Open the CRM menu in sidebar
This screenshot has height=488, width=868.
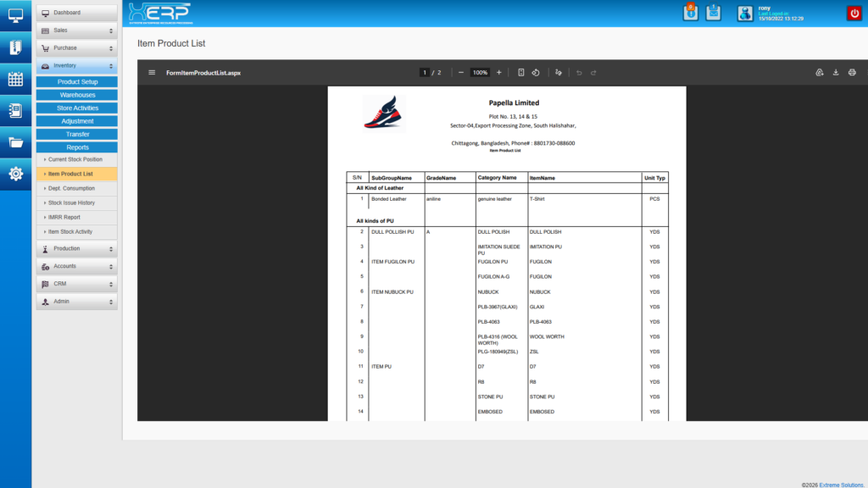[x=76, y=283]
